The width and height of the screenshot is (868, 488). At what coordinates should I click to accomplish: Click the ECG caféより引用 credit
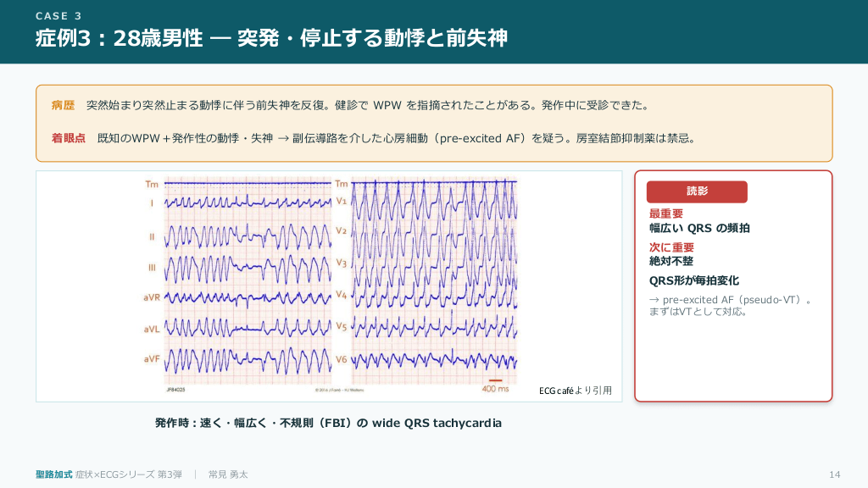click(576, 391)
